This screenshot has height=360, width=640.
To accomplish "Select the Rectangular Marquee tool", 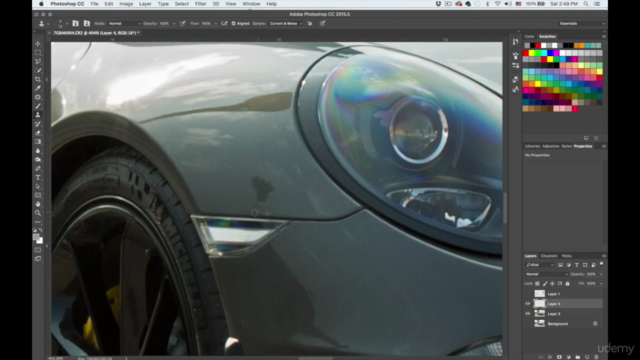I will coord(38,53).
